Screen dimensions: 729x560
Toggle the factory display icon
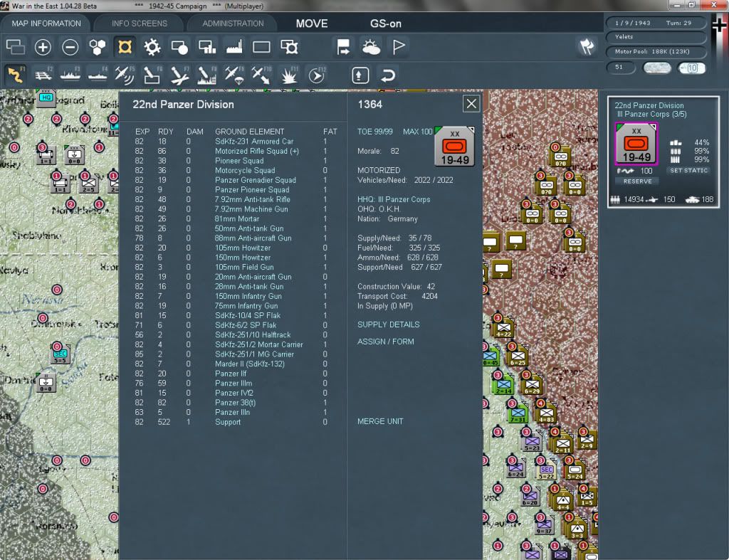(234, 47)
